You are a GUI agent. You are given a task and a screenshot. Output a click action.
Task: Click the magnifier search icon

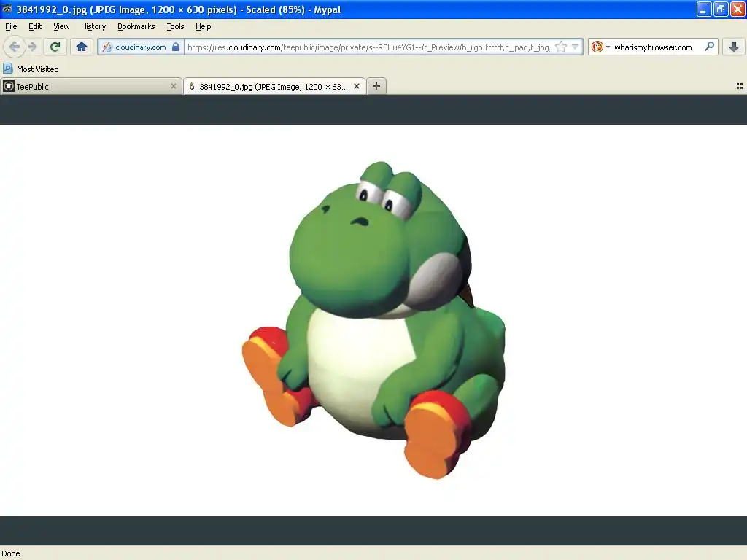click(x=709, y=47)
